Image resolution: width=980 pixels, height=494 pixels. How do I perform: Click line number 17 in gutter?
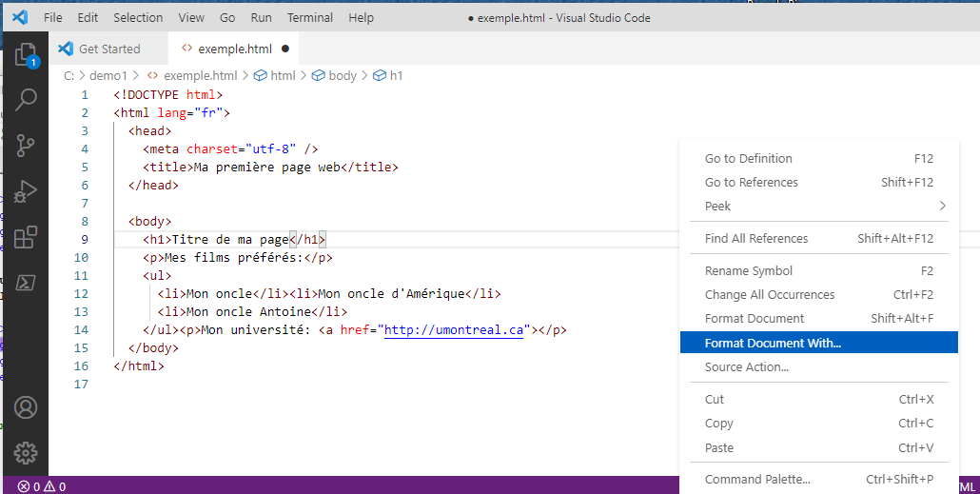(81, 384)
